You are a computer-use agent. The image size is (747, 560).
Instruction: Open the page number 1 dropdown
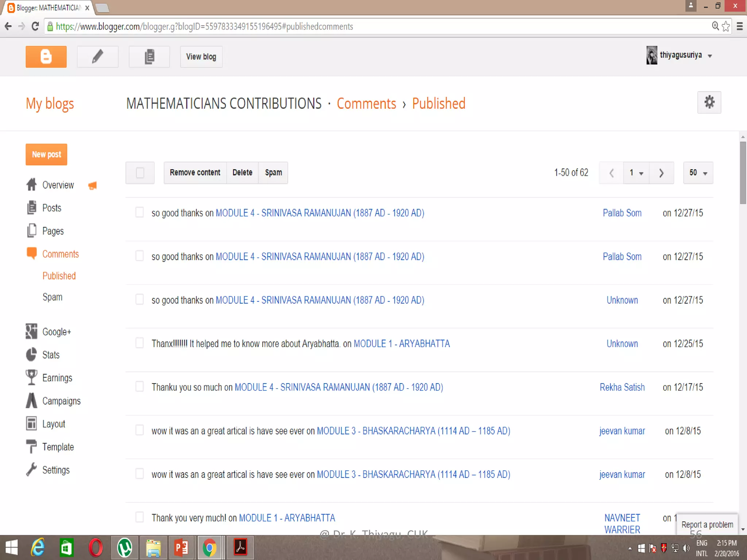pos(636,173)
